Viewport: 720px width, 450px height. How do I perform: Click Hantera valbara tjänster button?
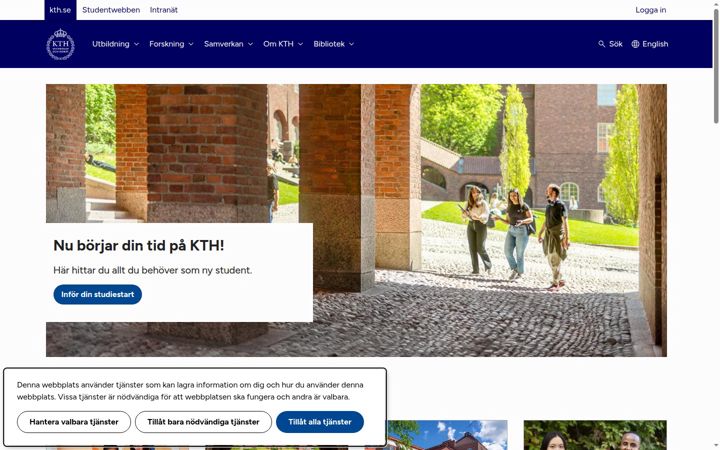tap(74, 422)
